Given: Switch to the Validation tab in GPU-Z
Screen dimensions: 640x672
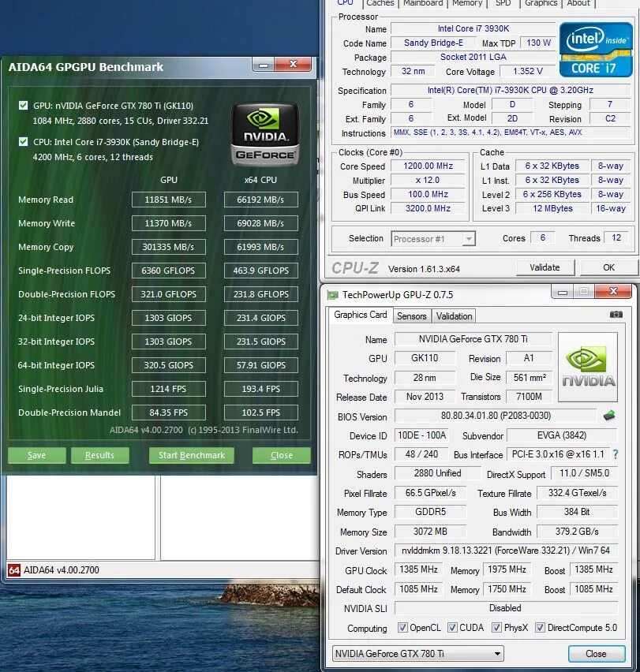Looking at the screenshot, I should pos(454,316).
